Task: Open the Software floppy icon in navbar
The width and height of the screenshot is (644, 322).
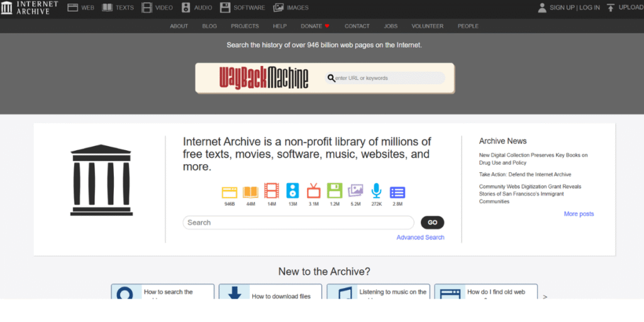Action: click(x=225, y=8)
